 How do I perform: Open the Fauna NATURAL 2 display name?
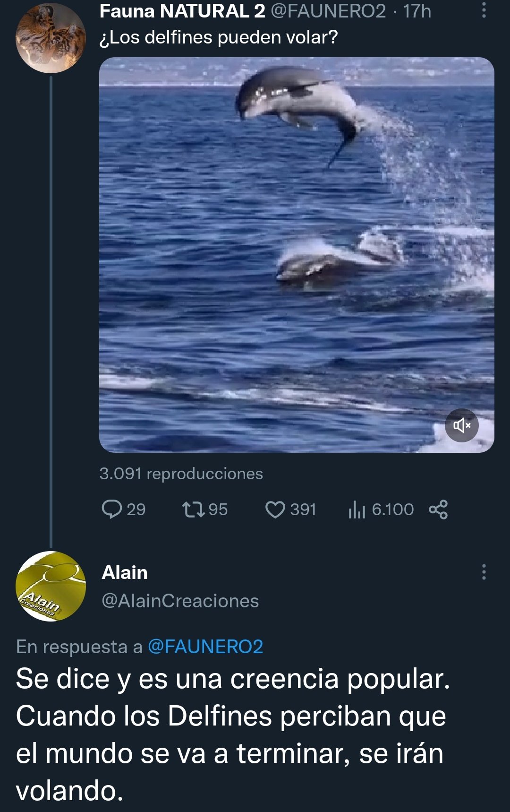point(182,11)
